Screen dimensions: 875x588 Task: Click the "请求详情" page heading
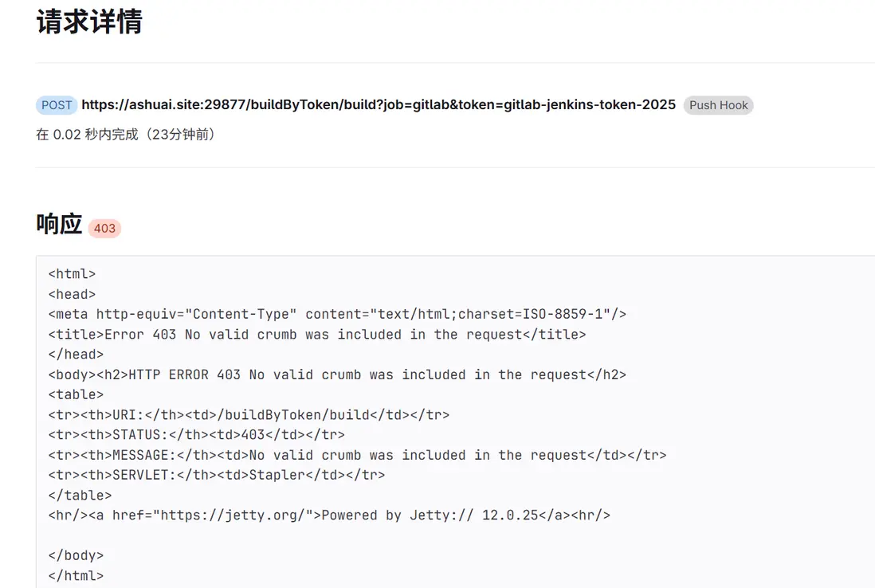[89, 22]
